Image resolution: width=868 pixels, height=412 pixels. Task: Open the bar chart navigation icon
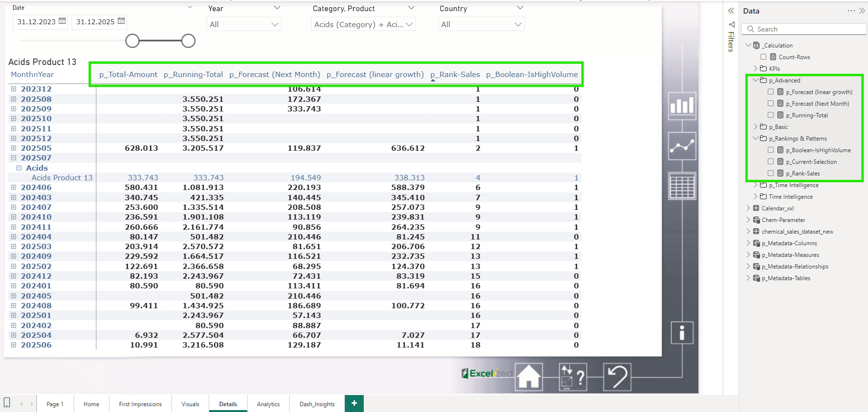pyautogui.click(x=682, y=106)
